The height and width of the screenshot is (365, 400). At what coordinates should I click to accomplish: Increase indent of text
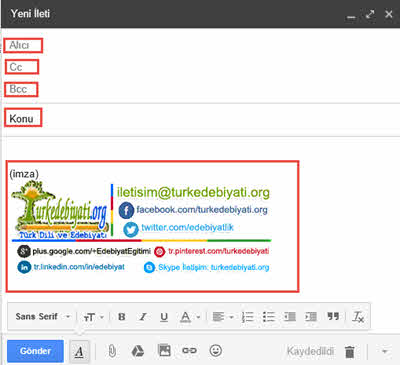tap(311, 317)
